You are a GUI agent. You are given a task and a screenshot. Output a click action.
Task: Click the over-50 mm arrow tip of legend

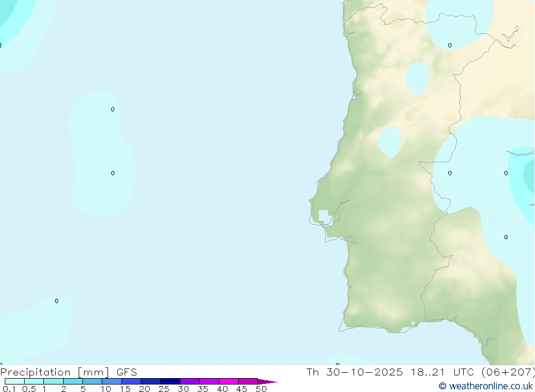(267, 382)
